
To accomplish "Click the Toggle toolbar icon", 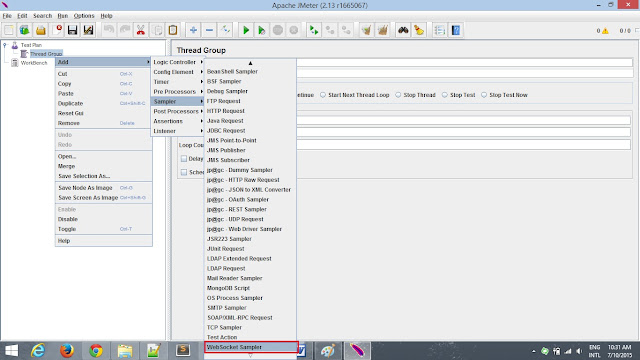I will (x=225, y=30).
